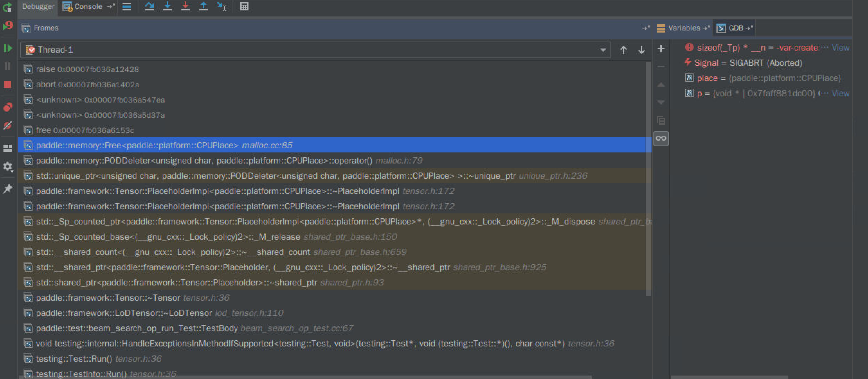The height and width of the screenshot is (379, 868).
Task: Click the Step Over debugger icon
Action: 149,6
